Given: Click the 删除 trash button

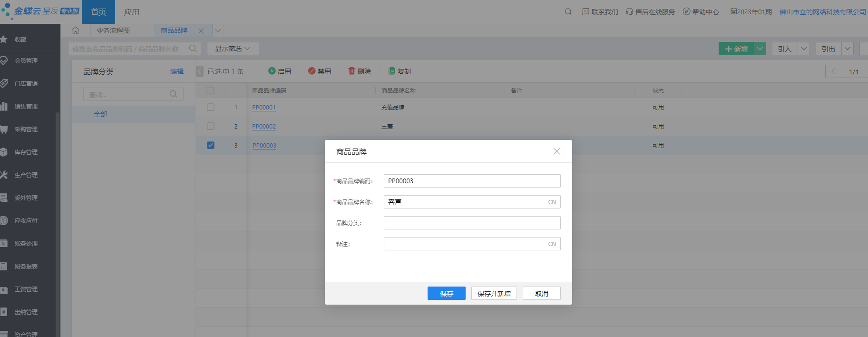Looking at the screenshot, I should pos(360,71).
